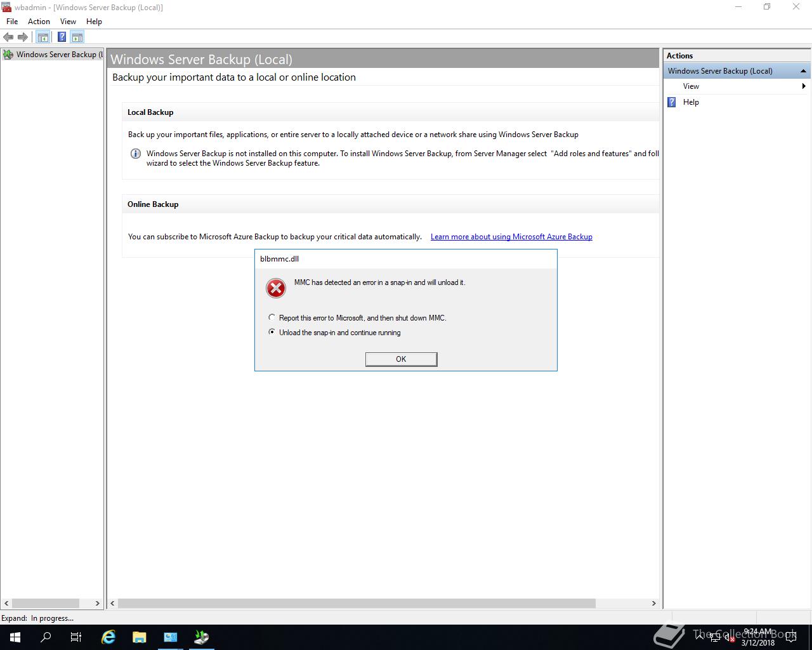Click the Actions pane header

tap(737, 56)
